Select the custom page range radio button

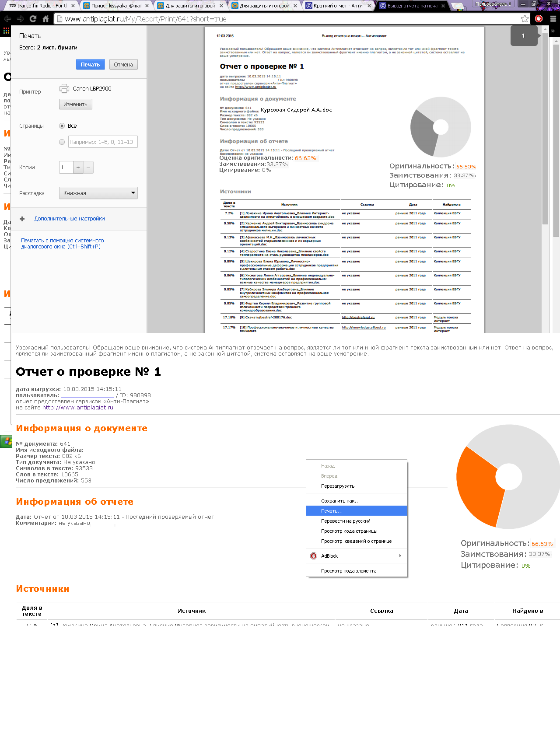tap(62, 142)
